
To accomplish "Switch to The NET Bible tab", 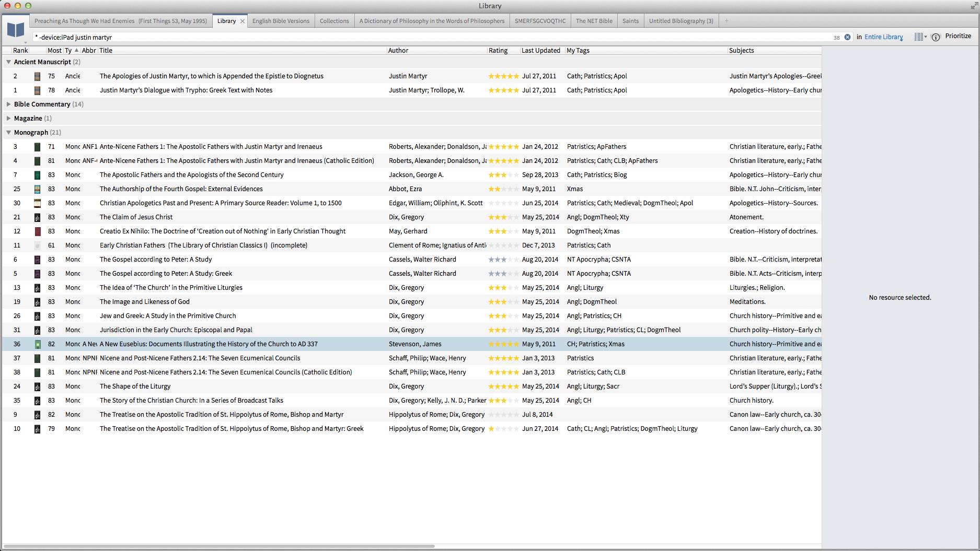I will tap(594, 21).
